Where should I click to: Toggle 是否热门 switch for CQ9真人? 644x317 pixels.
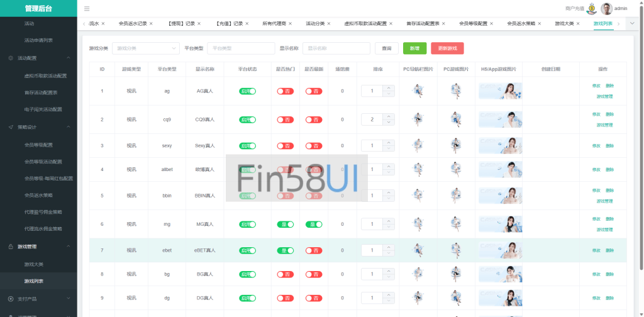click(284, 120)
